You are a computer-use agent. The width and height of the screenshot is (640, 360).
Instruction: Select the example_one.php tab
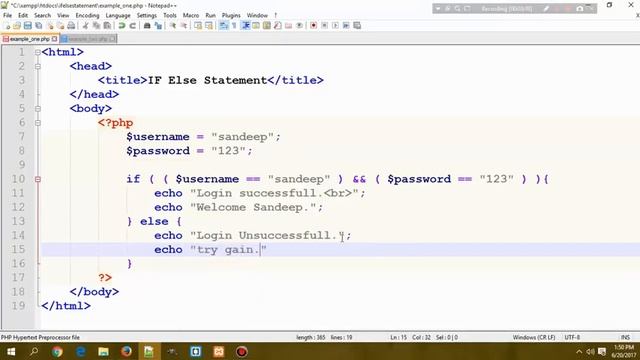[x=29, y=39]
